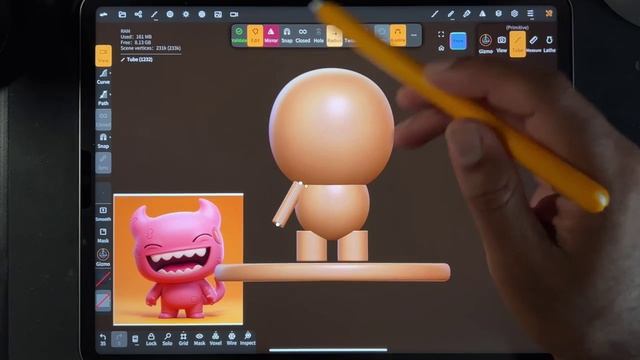This screenshot has width=640, height=360.
Task: Expand Snap options in left bar
Action: [x=103, y=141]
